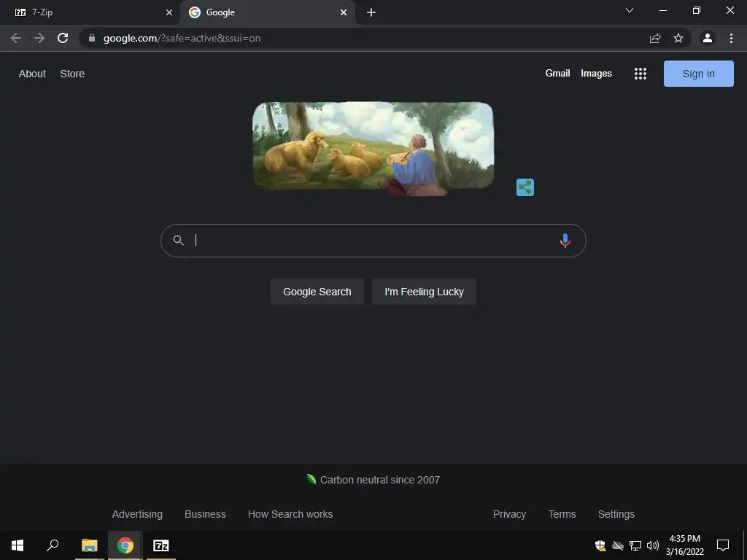Open the Windows Start menu
The image size is (747, 560).
point(18,545)
